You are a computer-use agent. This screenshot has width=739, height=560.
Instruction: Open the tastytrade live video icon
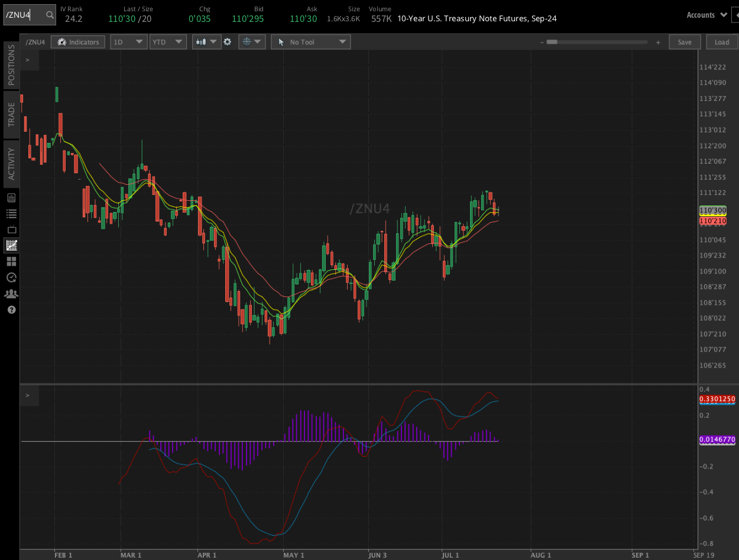(x=11, y=229)
